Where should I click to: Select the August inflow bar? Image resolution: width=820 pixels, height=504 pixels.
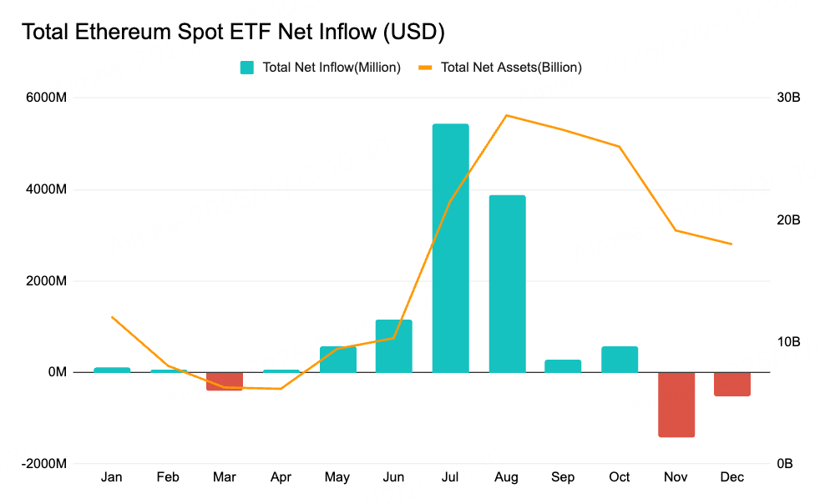(507, 284)
